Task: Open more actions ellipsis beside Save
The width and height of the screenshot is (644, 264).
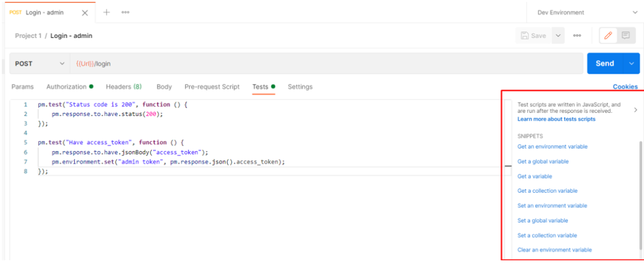Action: (577, 36)
